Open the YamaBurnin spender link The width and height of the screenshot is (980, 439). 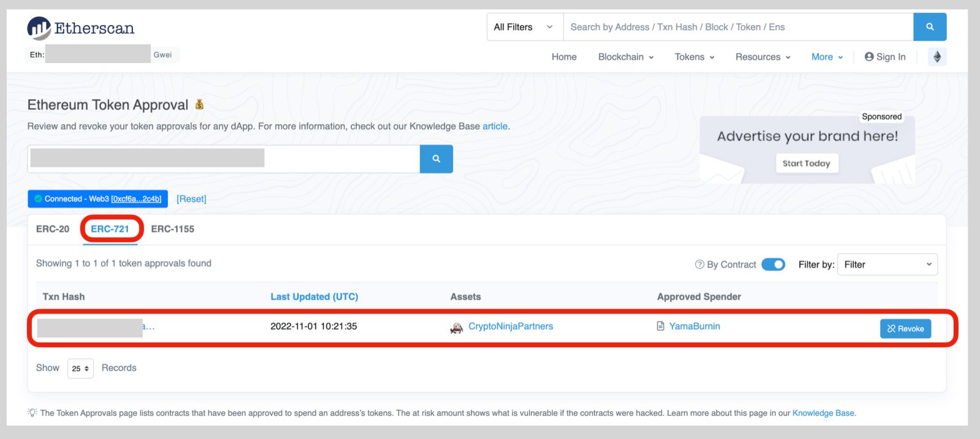[x=695, y=326]
